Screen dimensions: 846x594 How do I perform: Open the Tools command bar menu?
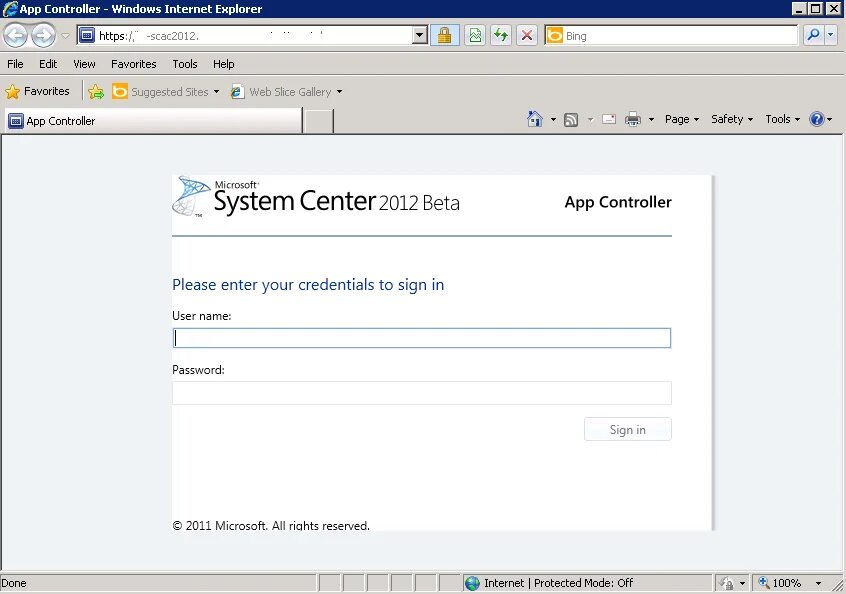(782, 119)
